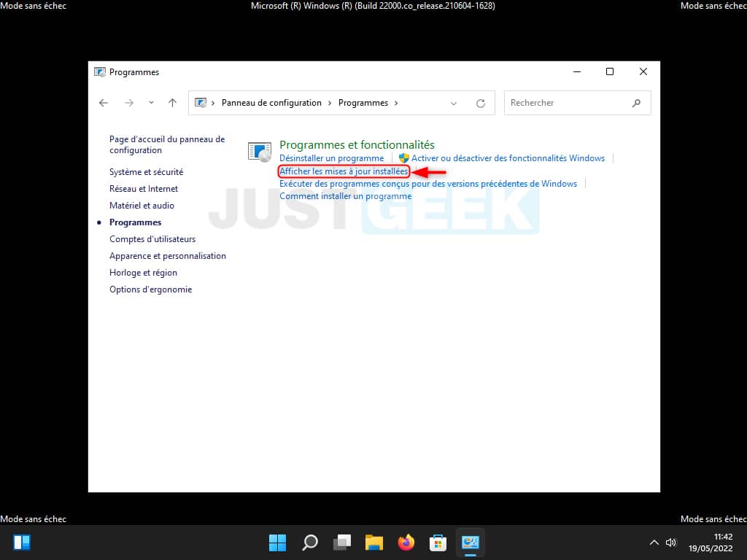The width and height of the screenshot is (747, 560).
Task: Close the Programmes window
Action: tap(643, 71)
